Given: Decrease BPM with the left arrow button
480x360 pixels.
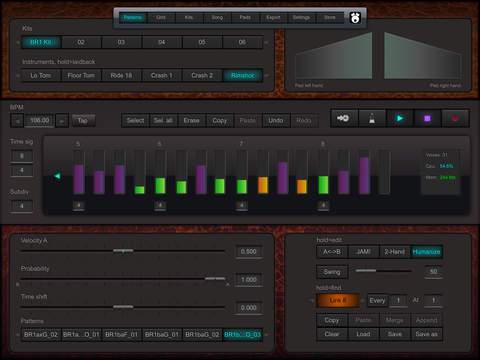Looking at the screenshot, I should pos(17,121).
